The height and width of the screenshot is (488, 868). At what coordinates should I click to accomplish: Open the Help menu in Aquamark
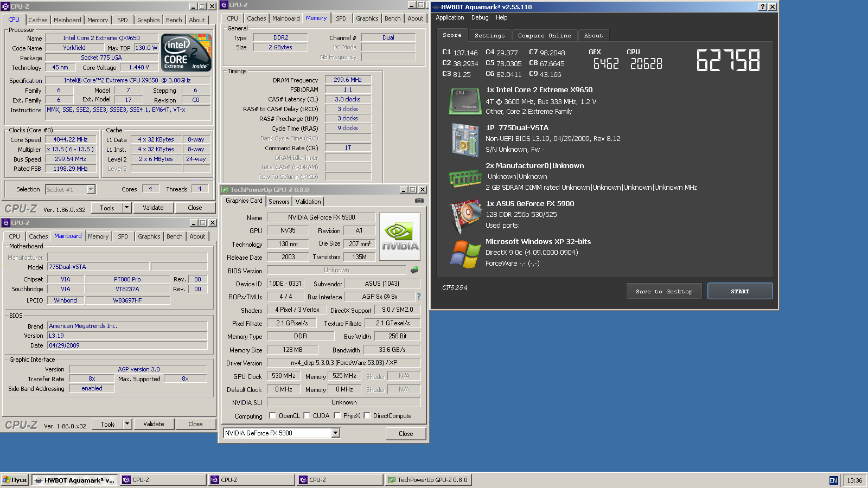502,18
